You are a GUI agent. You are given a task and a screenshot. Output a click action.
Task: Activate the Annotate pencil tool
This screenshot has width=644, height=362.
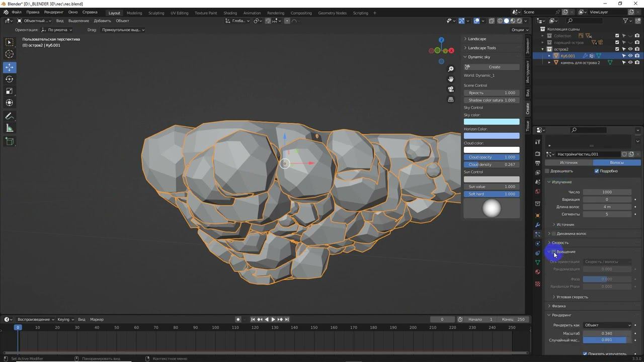[x=10, y=116]
